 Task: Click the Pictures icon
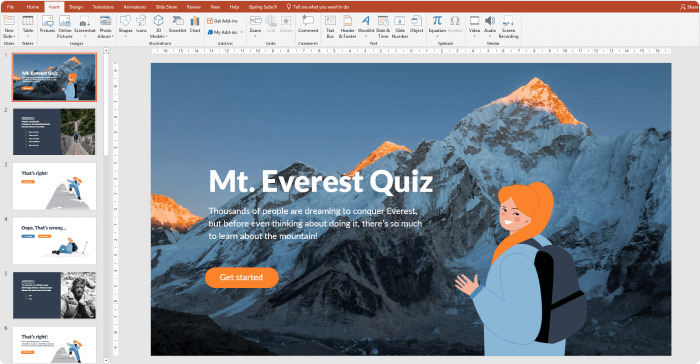pyautogui.click(x=47, y=21)
